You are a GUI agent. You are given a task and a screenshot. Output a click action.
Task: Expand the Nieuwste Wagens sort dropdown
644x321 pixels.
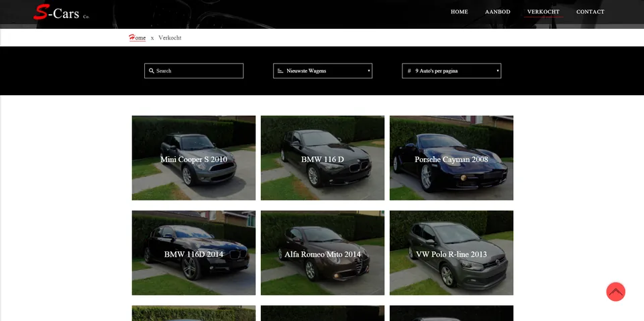pyautogui.click(x=323, y=70)
